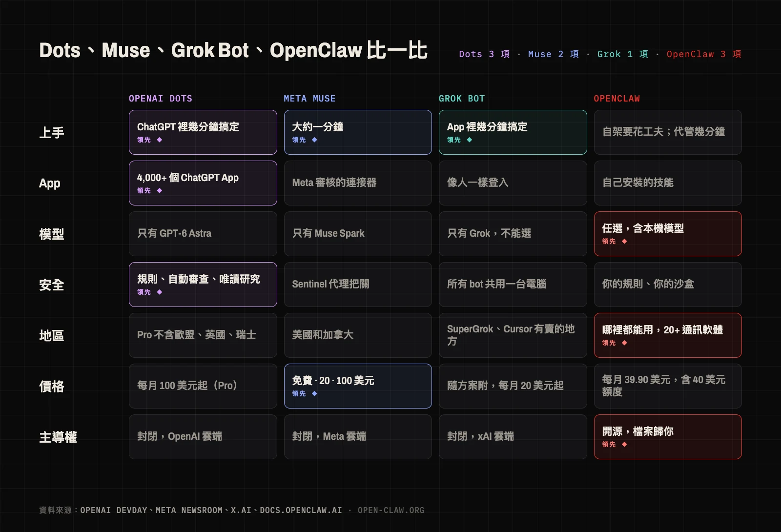Click the 隨方案附，每月 20 美元起 cell
This screenshot has width=781, height=532.
tap(513, 386)
